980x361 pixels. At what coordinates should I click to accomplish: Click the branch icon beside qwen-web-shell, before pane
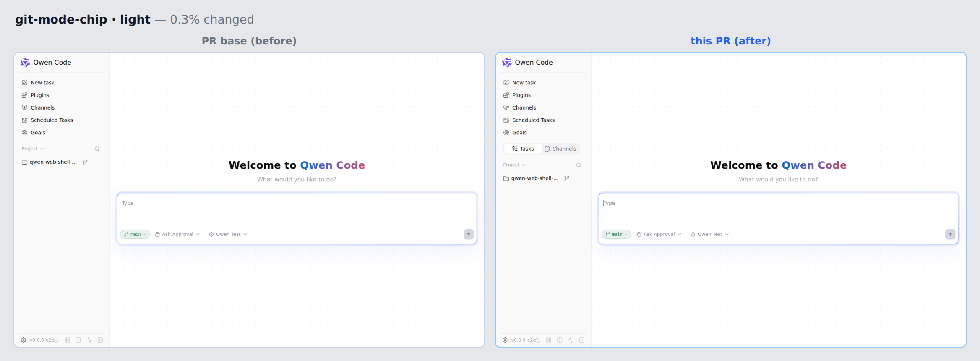point(85,162)
